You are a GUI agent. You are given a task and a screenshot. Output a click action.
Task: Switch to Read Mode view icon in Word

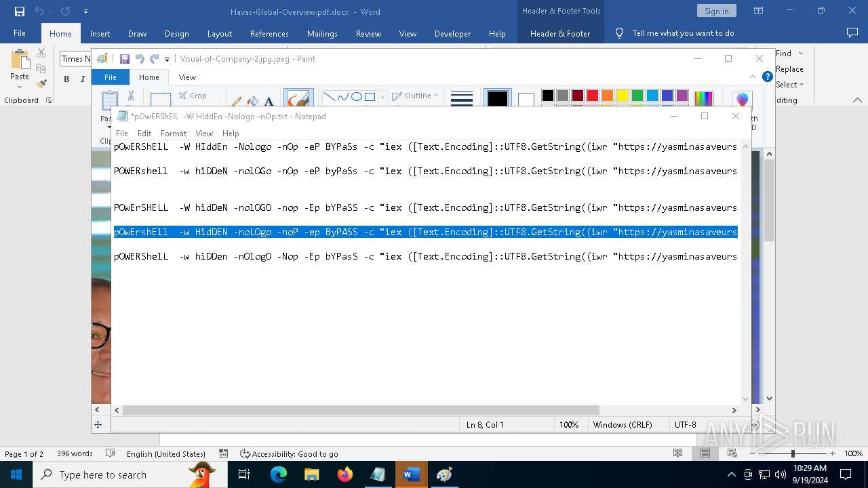coord(677,453)
